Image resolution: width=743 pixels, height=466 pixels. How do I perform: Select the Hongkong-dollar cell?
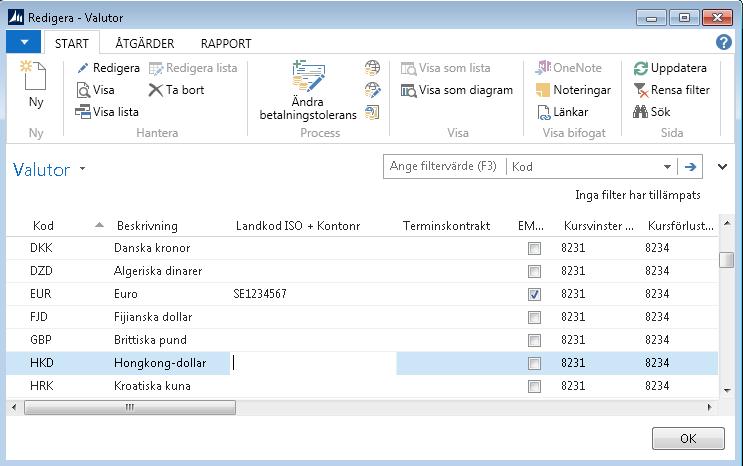click(x=160, y=363)
